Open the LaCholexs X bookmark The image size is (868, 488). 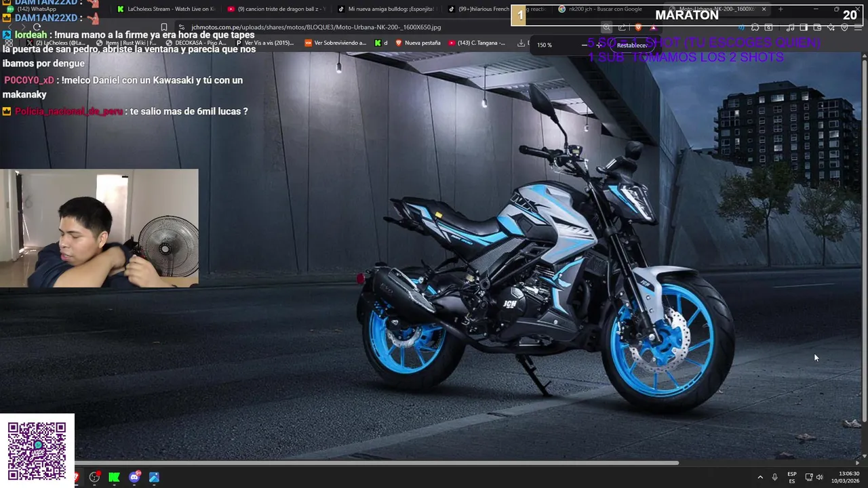click(57, 43)
